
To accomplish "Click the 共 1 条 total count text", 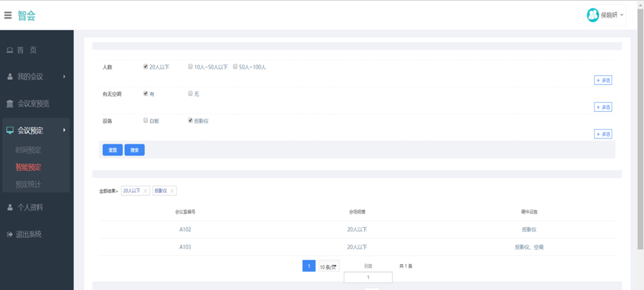I will (x=405, y=266).
